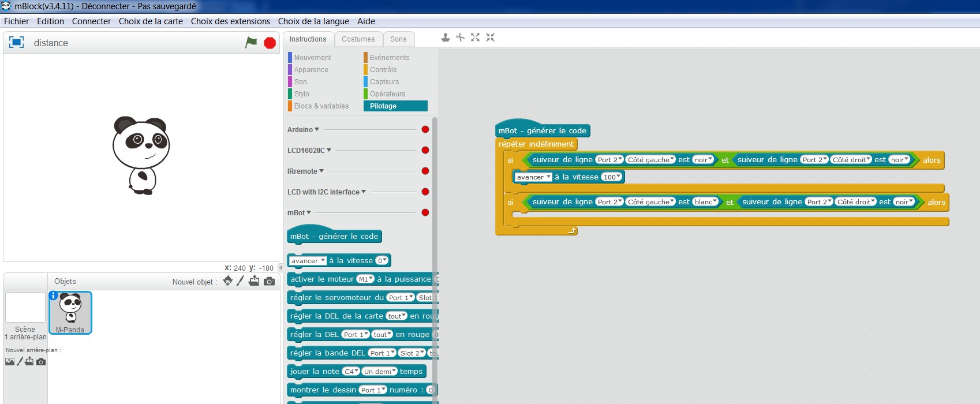The width and height of the screenshot is (980, 404).
Task: Select the grow sprite tool
Action: (x=475, y=38)
